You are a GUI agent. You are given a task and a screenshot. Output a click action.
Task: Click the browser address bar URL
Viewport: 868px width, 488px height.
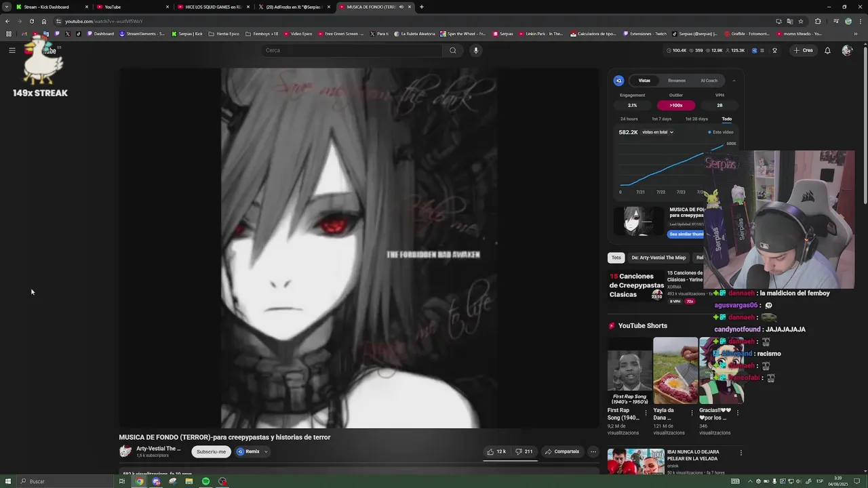[x=104, y=21]
